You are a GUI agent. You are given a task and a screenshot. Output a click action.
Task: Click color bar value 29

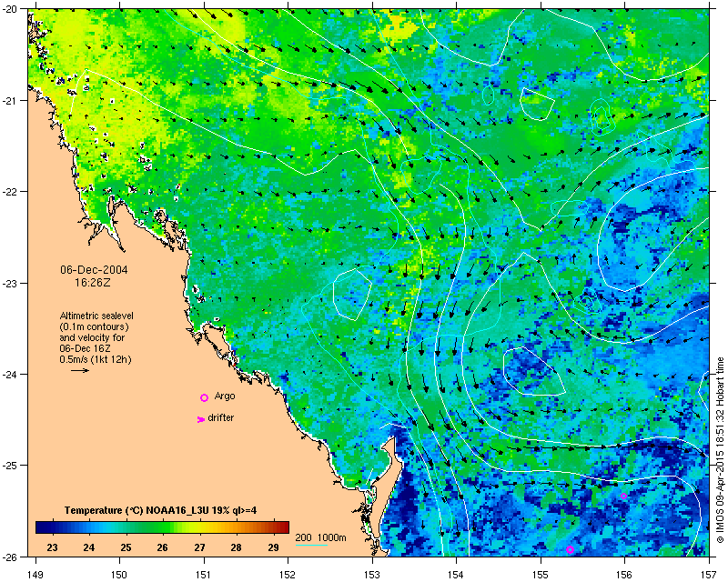click(x=274, y=547)
